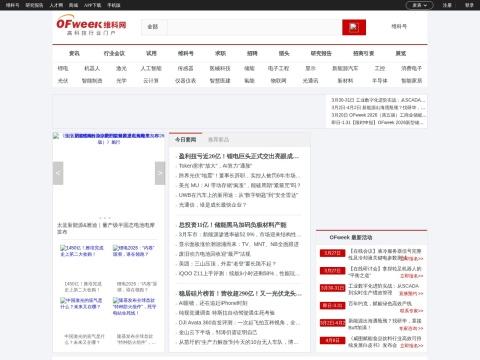Screen dimensions: 480x360
Task: Open 展览 in main navigation
Action: pos(401,53)
